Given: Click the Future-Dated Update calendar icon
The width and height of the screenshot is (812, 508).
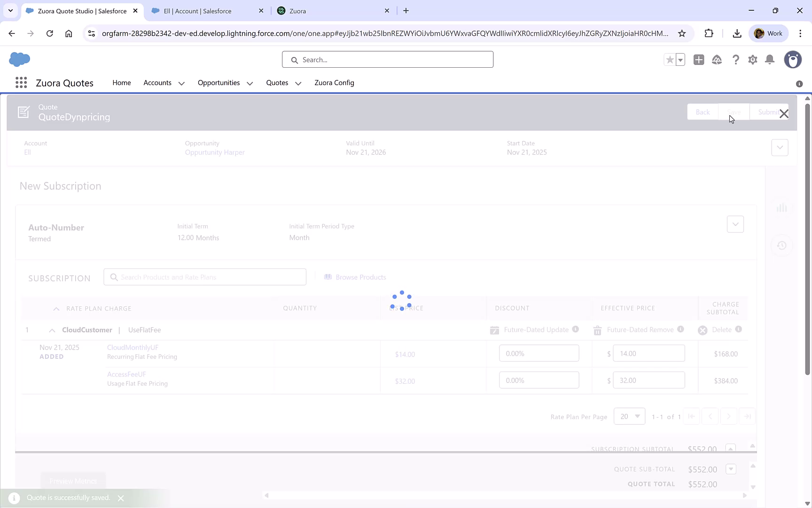Looking at the screenshot, I should coord(494,330).
